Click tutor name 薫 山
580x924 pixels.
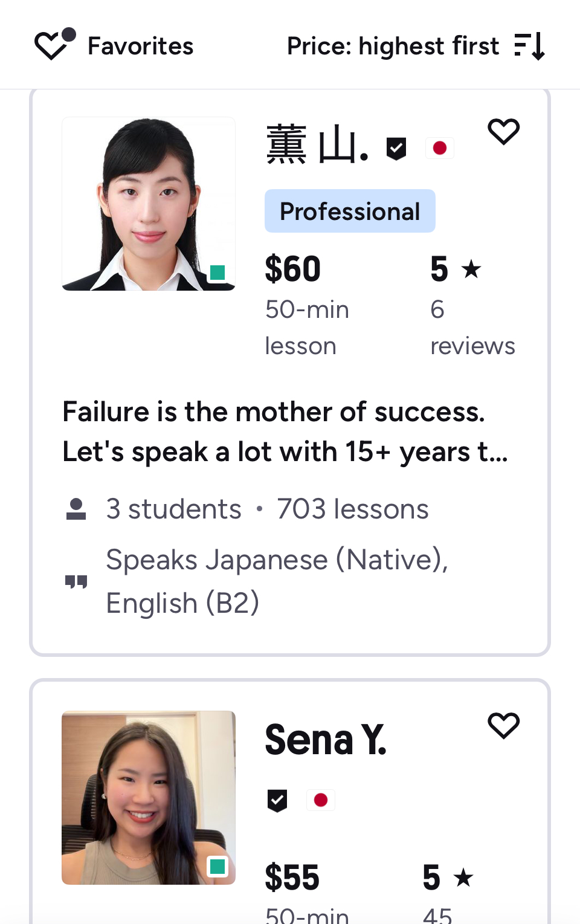click(x=317, y=146)
